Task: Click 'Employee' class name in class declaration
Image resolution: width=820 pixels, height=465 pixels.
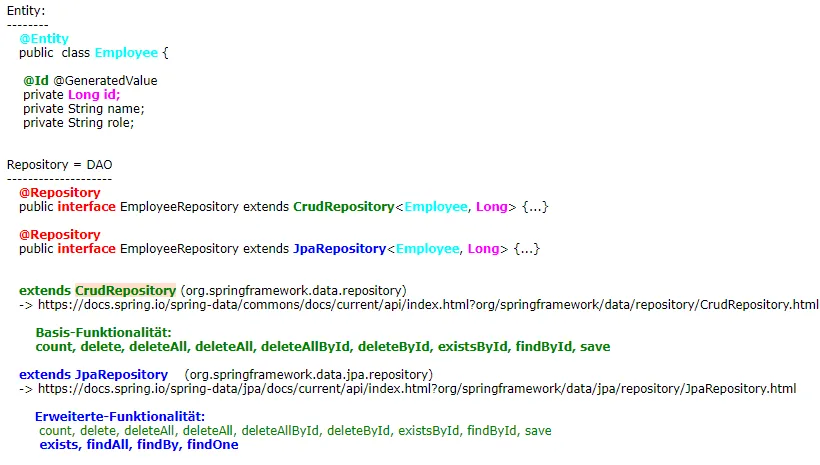Action: pos(126,53)
